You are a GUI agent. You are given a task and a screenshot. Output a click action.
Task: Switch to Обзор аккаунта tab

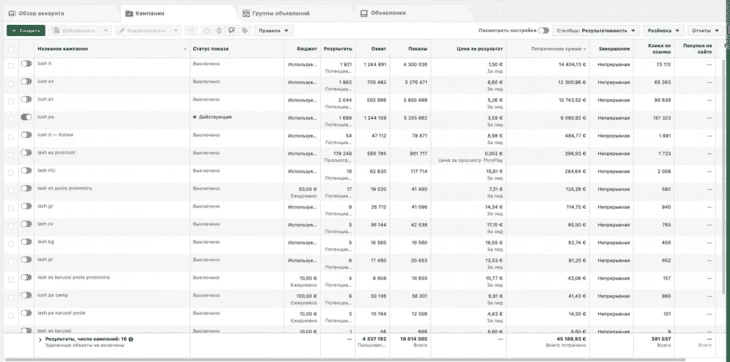60,13
